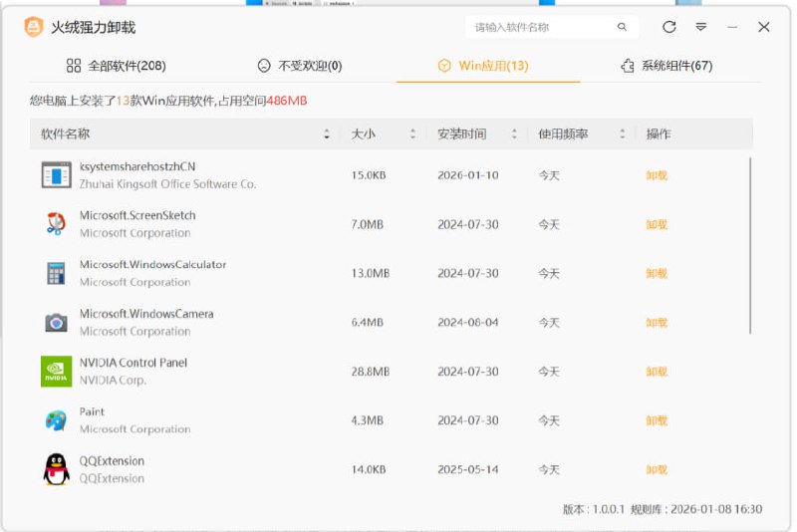Switch to 全部软件(208) tab
Screen dimensions: 797x532
[117, 66]
